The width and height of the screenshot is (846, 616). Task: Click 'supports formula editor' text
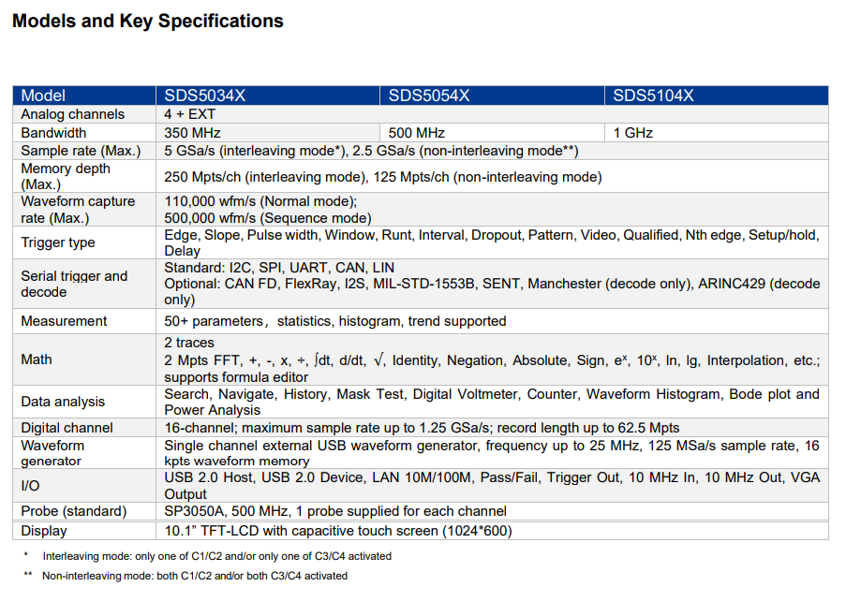point(236,377)
